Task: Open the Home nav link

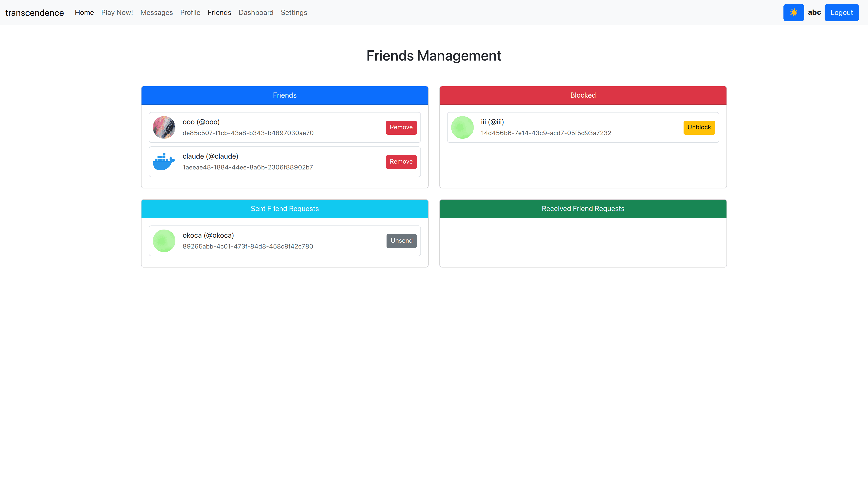Action: pyautogui.click(x=84, y=12)
